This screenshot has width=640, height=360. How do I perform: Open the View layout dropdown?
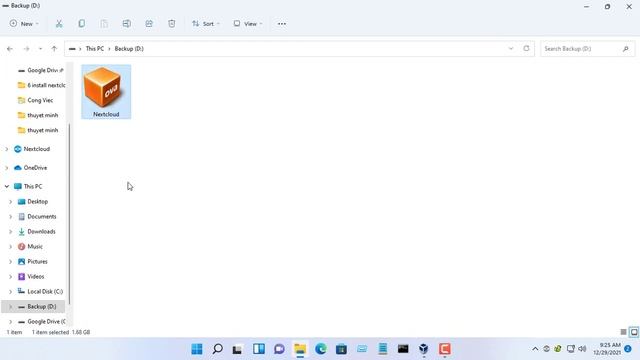coord(248,24)
